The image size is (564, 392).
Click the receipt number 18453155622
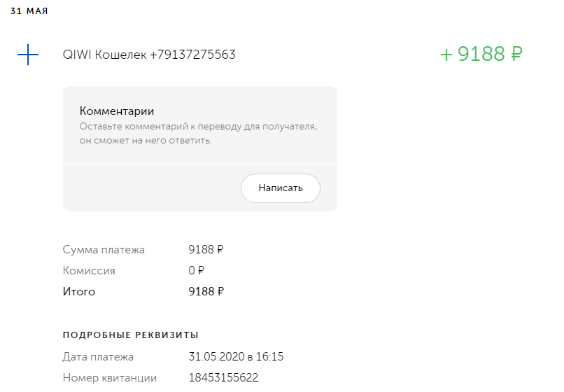point(223,378)
